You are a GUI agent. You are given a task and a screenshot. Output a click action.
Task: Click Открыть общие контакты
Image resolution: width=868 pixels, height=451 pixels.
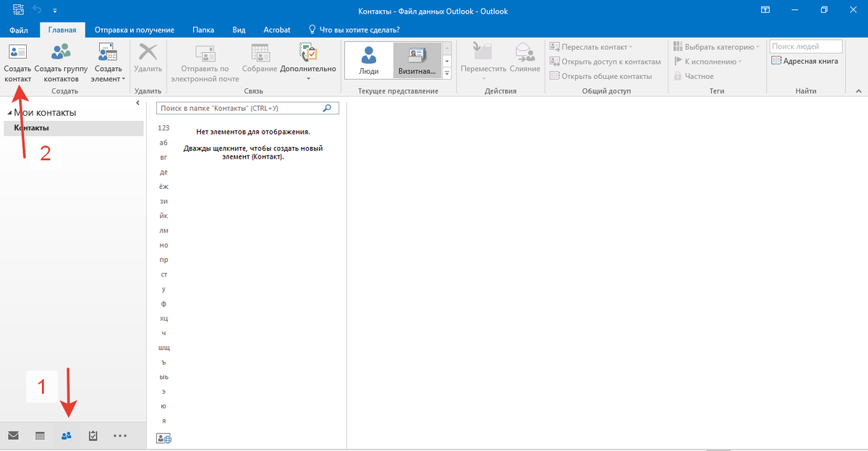600,76
